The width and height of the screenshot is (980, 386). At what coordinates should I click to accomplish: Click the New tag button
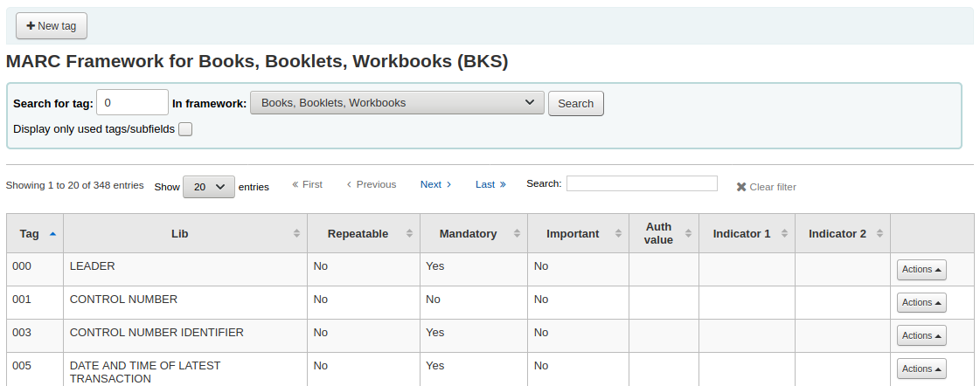point(52,26)
